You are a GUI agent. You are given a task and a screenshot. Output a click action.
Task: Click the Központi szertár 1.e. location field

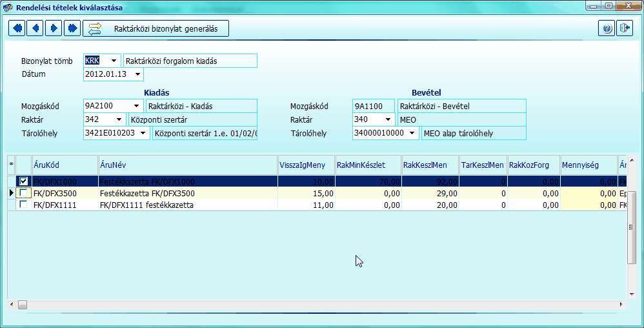tap(205, 133)
